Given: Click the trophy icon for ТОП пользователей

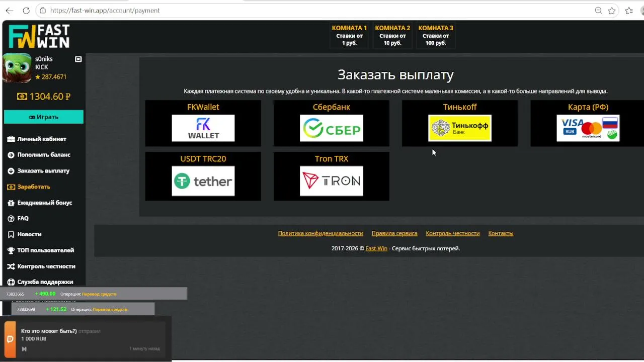Looking at the screenshot, I should click(11, 250).
